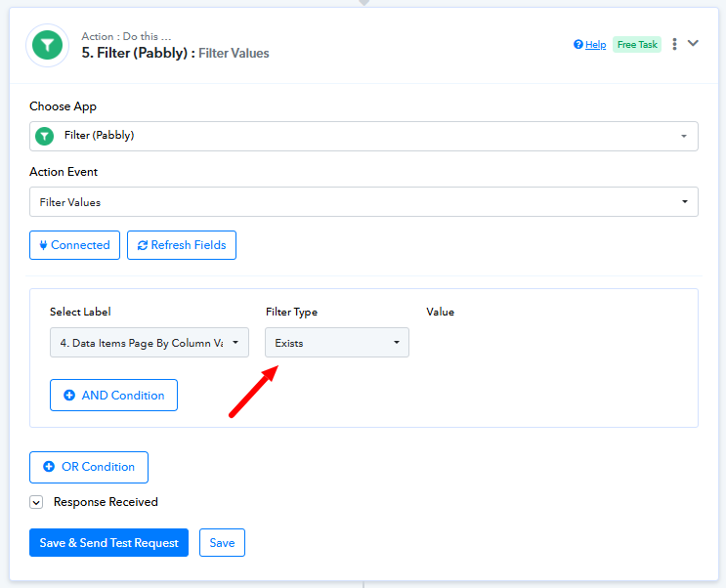Click the green Filter (Pabbly) step icon
Image resolution: width=726 pixels, height=588 pixels.
click(x=47, y=45)
